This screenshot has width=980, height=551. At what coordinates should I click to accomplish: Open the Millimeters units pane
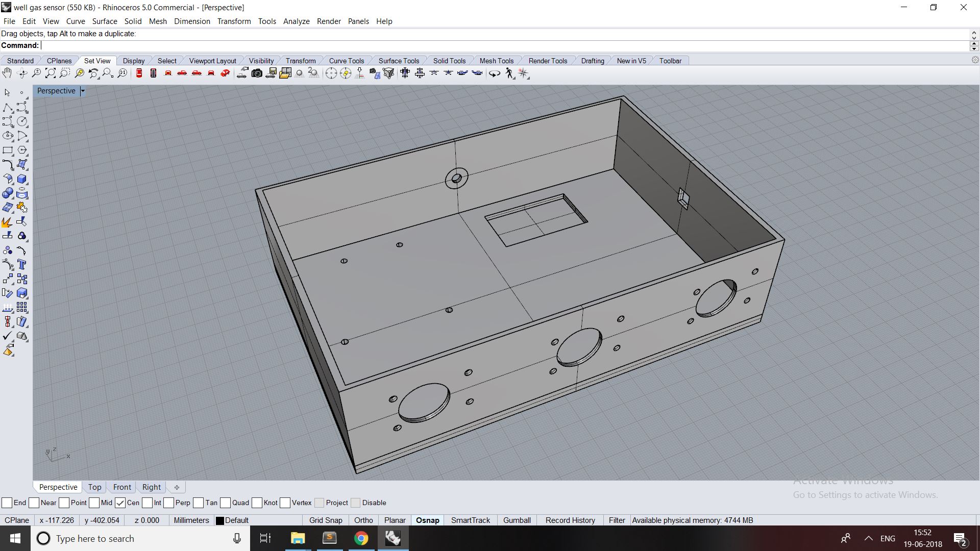pyautogui.click(x=191, y=520)
